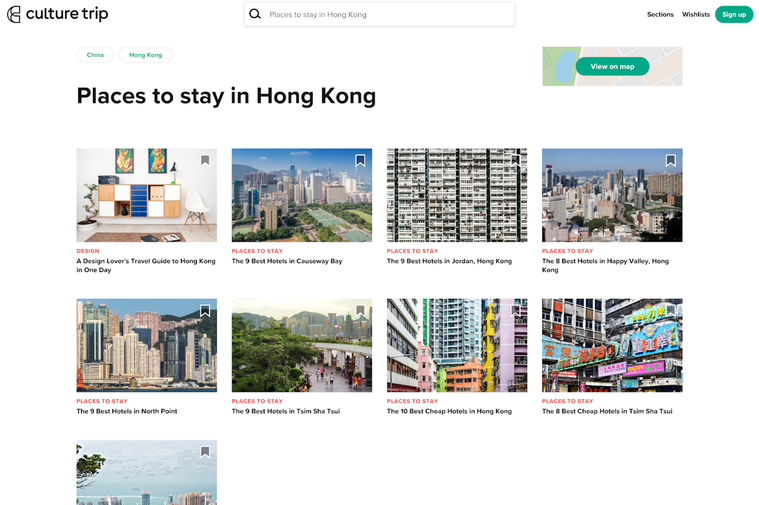The image size is (759, 505).
Task: Bookmark the 9 Best Hotels Tsim Sha Tsui card
Action: click(360, 310)
